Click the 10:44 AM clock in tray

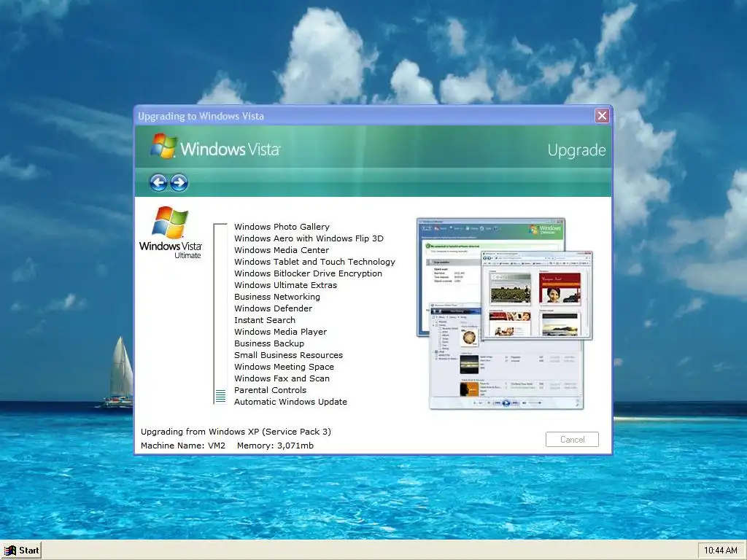coord(720,551)
